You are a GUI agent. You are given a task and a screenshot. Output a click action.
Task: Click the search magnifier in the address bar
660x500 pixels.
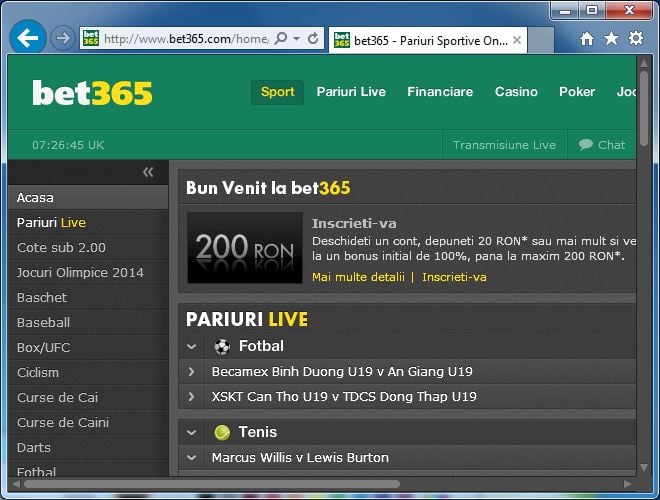click(280, 39)
